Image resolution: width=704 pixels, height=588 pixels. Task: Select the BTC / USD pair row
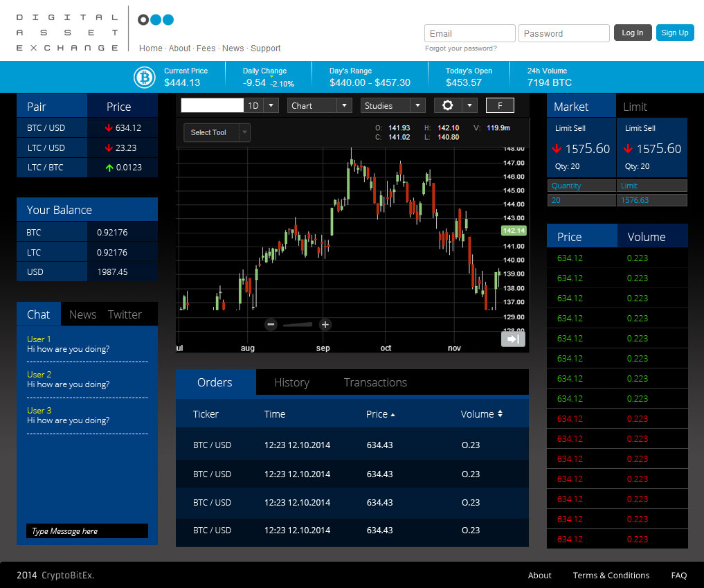click(87, 128)
